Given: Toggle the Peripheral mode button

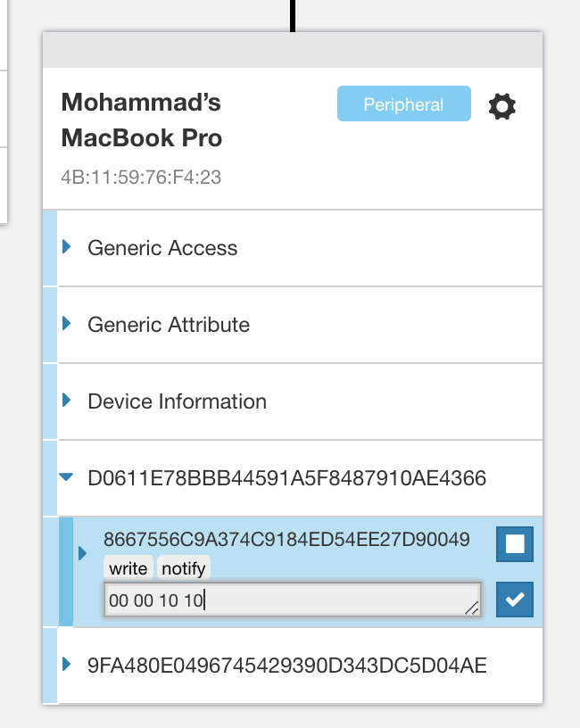Looking at the screenshot, I should point(403,103).
